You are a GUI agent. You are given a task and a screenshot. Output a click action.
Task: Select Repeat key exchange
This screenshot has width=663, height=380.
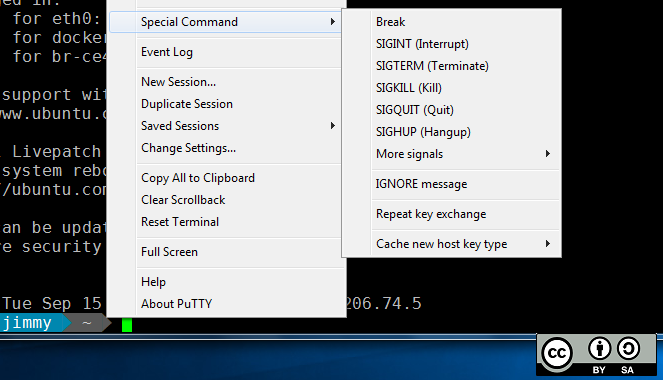tap(452, 214)
